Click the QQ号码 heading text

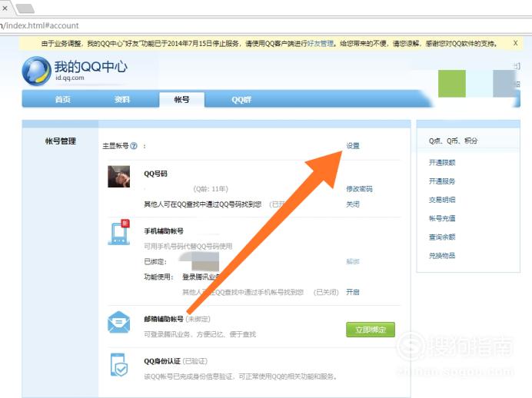[x=156, y=174]
